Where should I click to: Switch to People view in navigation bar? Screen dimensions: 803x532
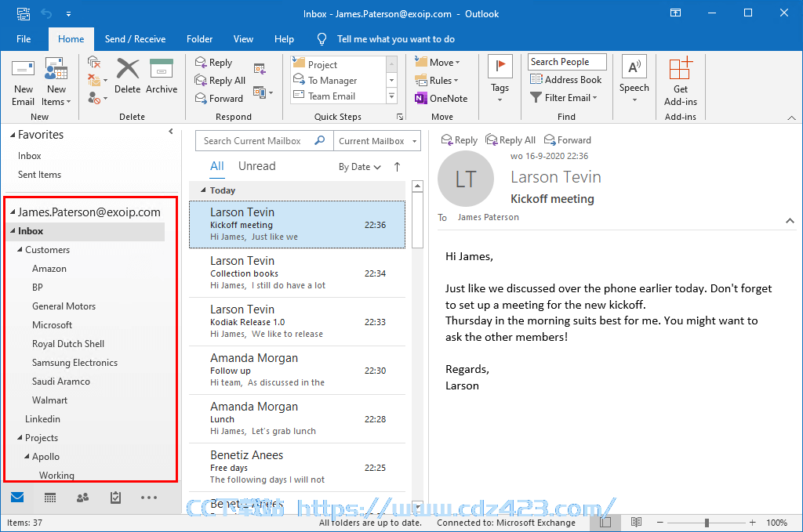click(x=82, y=498)
